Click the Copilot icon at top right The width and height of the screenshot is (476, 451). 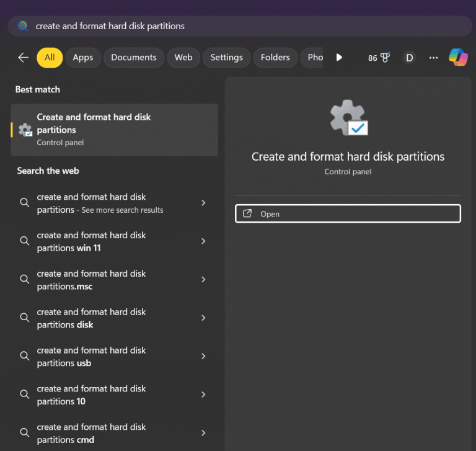458,57
